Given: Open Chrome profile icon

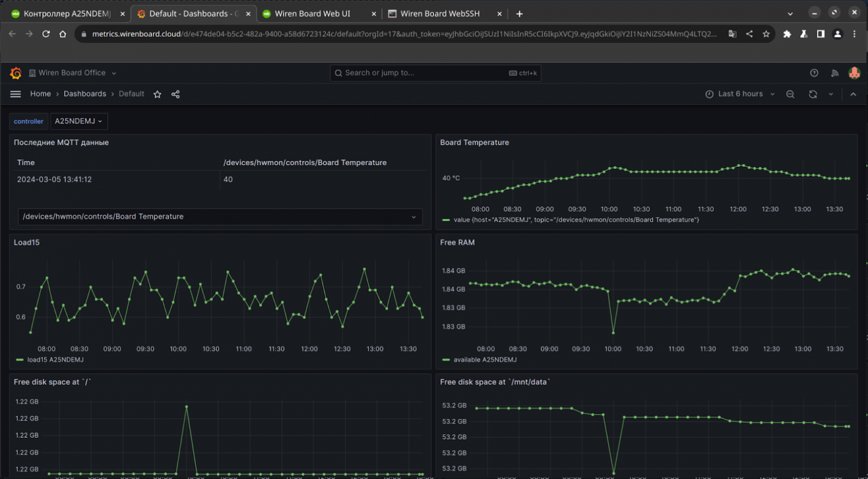Looking at the screenshot, I should pos(837,34).
